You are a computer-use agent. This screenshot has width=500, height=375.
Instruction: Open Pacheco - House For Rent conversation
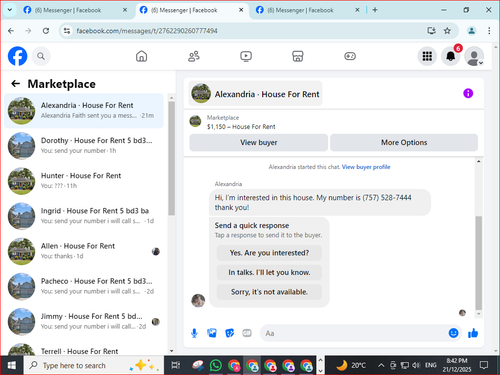(84, 286)
